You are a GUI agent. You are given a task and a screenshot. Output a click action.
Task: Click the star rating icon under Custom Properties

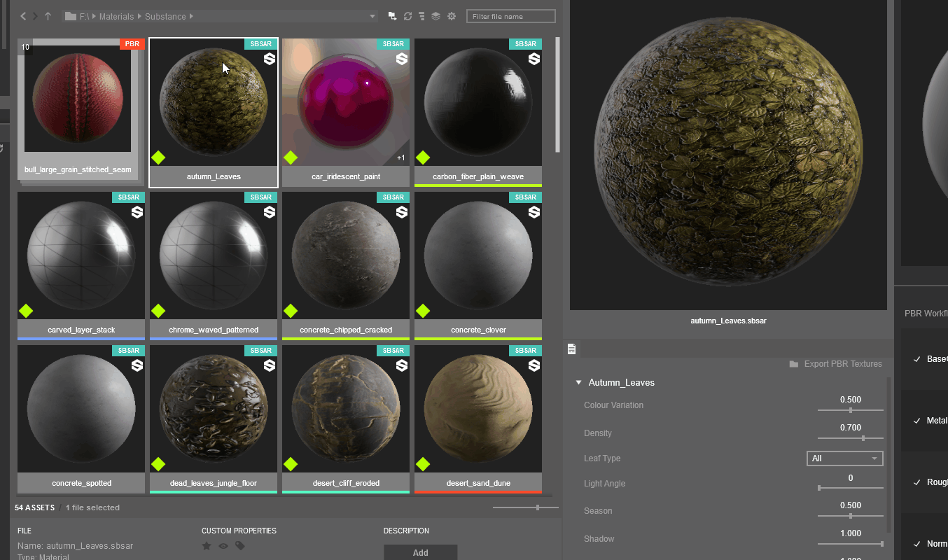(207, 546)
